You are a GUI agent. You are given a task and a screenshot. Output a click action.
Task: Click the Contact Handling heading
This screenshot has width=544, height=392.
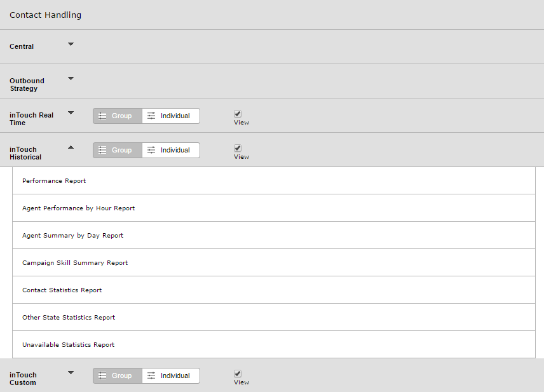click(46, 15)
